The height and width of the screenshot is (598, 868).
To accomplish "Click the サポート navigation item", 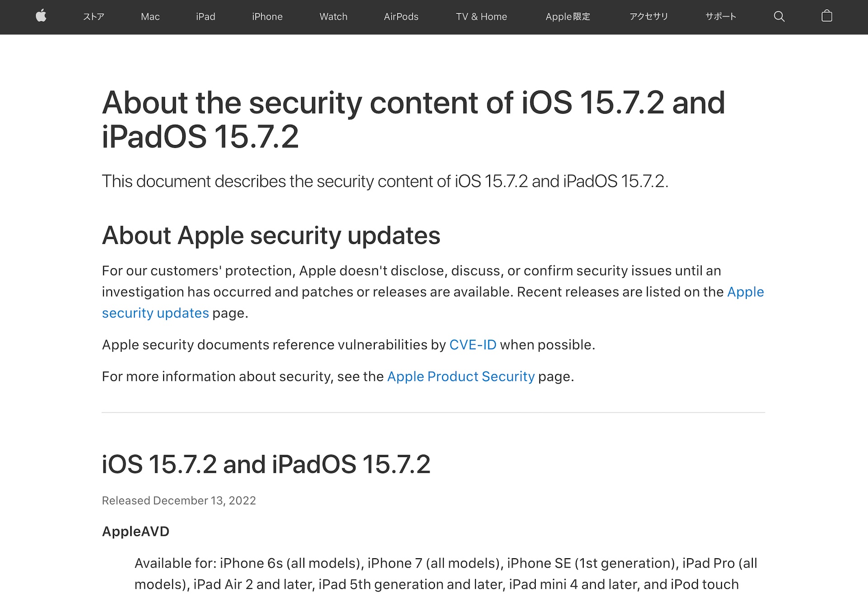I will click(721, 17).
